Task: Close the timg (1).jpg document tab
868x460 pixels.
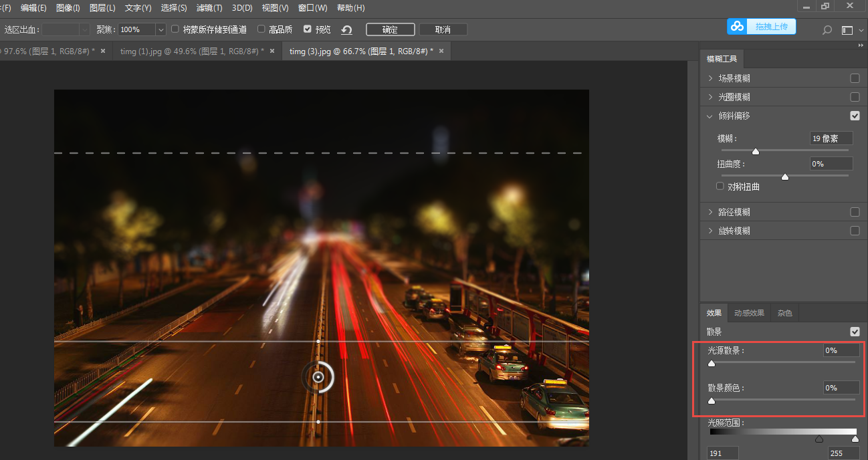Action: [272, 51]
